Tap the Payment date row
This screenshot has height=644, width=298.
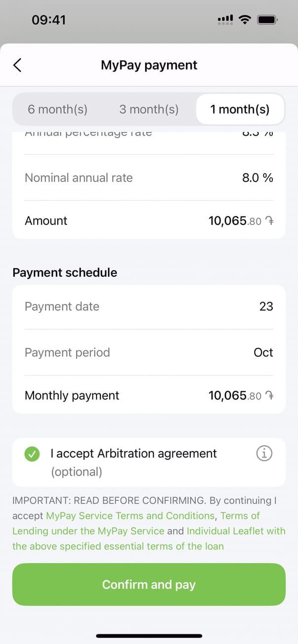(x=149, y=306)
